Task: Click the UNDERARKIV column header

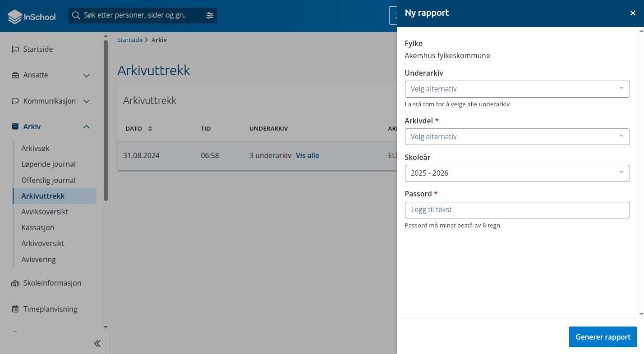Action: tap(269, 129)
